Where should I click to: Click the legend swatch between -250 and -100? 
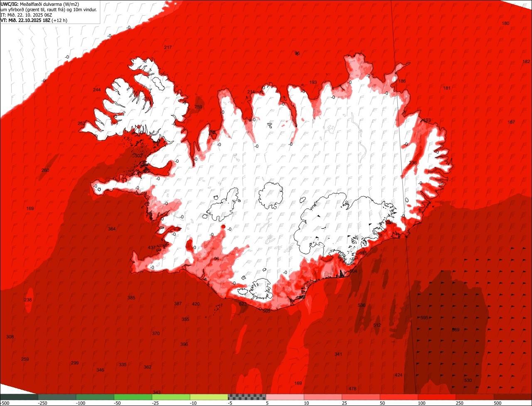point(57,397)
